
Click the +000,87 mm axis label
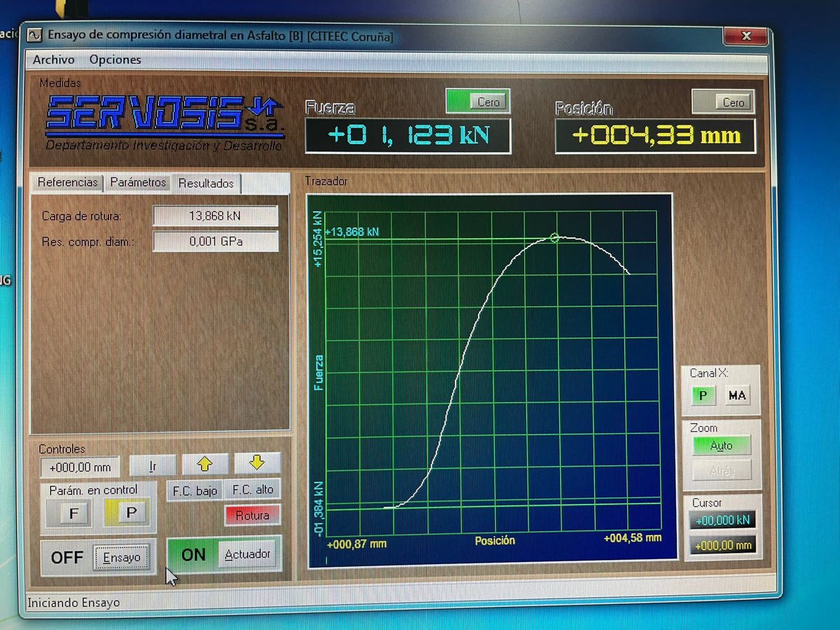tap(357, 543)
